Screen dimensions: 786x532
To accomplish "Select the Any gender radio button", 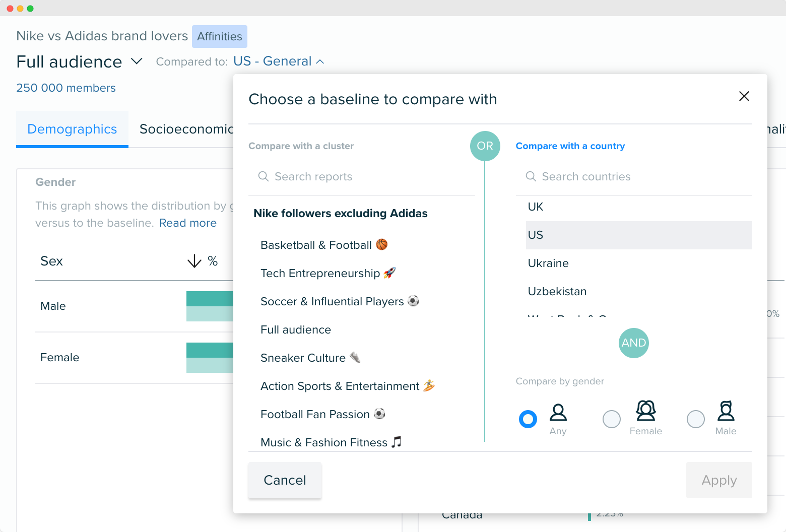I will (528, 419).
